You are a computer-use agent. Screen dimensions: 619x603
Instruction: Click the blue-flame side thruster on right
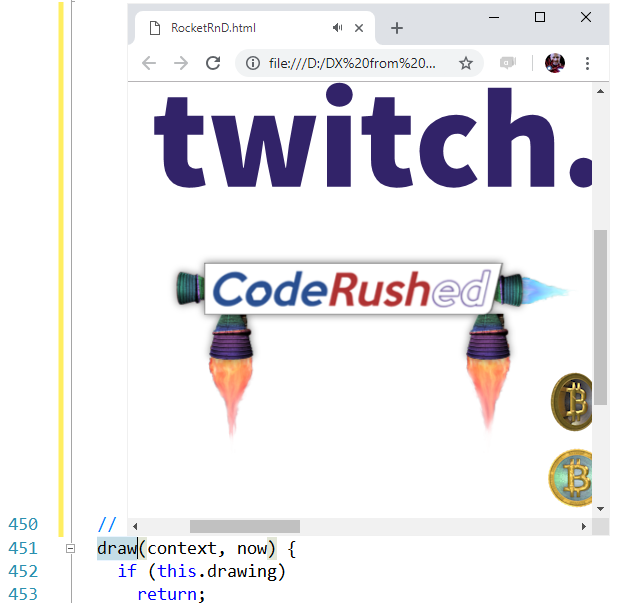[535, 291]
